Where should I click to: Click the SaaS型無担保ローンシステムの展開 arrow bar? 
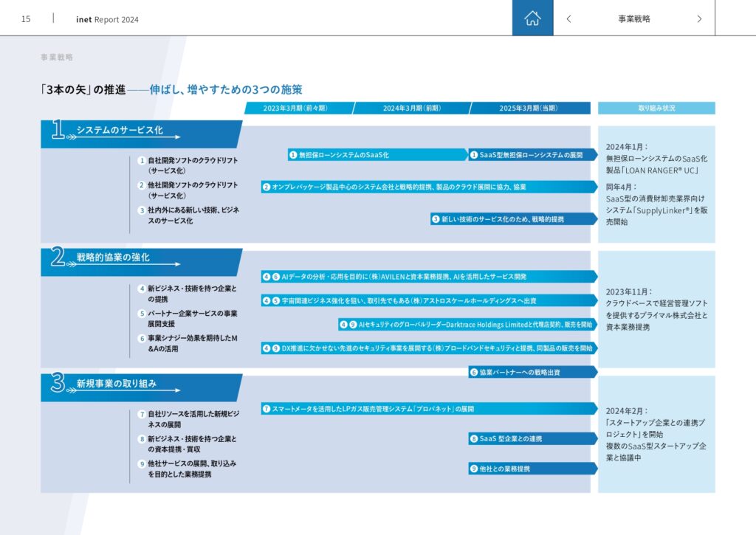533,155
